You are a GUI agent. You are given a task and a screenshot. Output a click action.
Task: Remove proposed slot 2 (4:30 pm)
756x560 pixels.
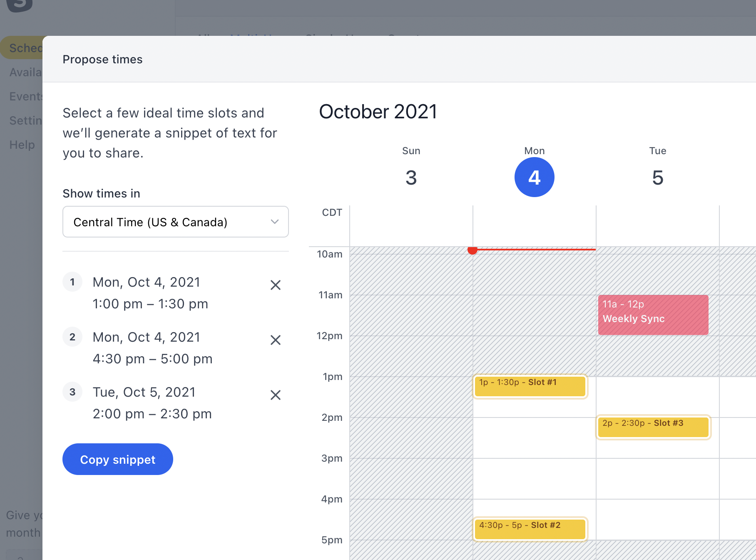(276, 340)
